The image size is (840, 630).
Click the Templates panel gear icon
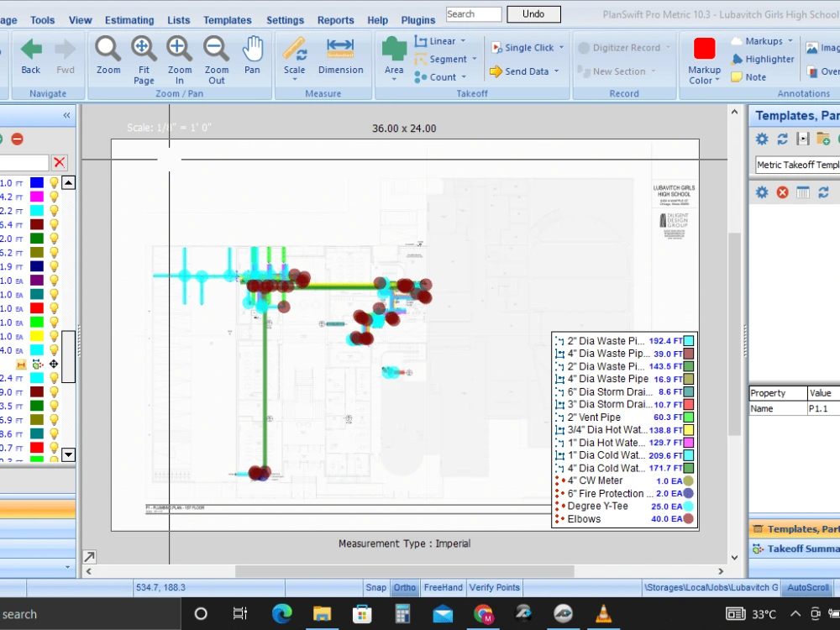coord(762,139)
